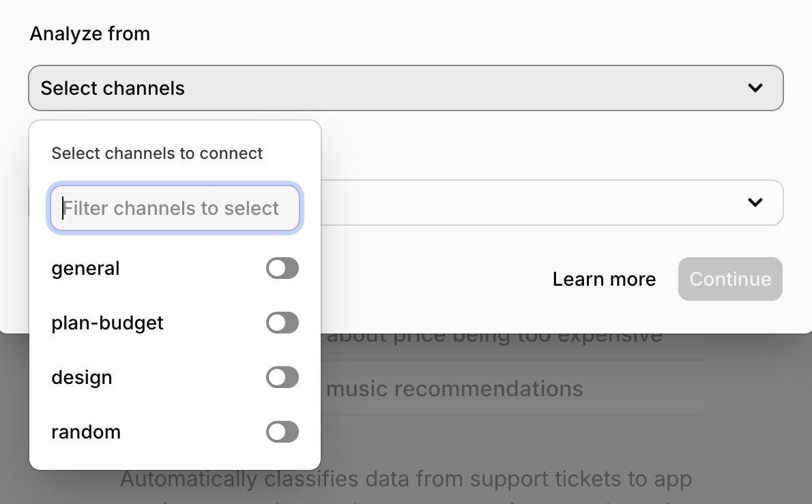812x504 pixels.
Task: Select the random channel label
Action: pos(86,432)
